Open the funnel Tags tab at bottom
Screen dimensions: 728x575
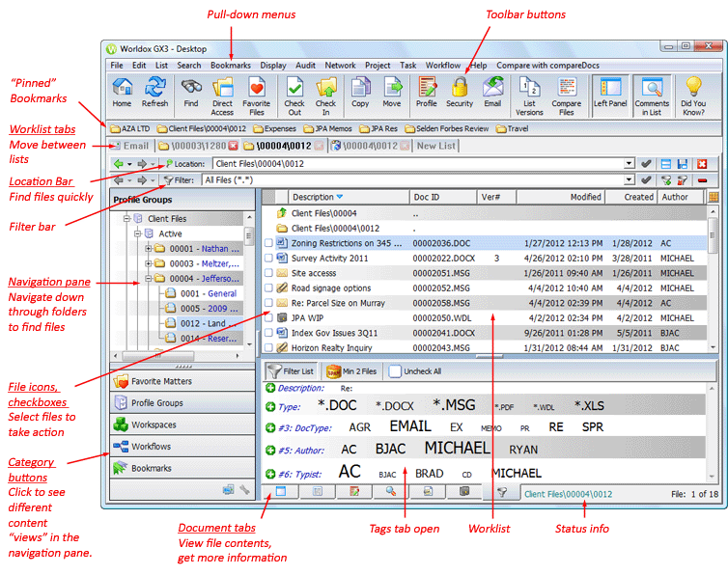coord(501,492)
